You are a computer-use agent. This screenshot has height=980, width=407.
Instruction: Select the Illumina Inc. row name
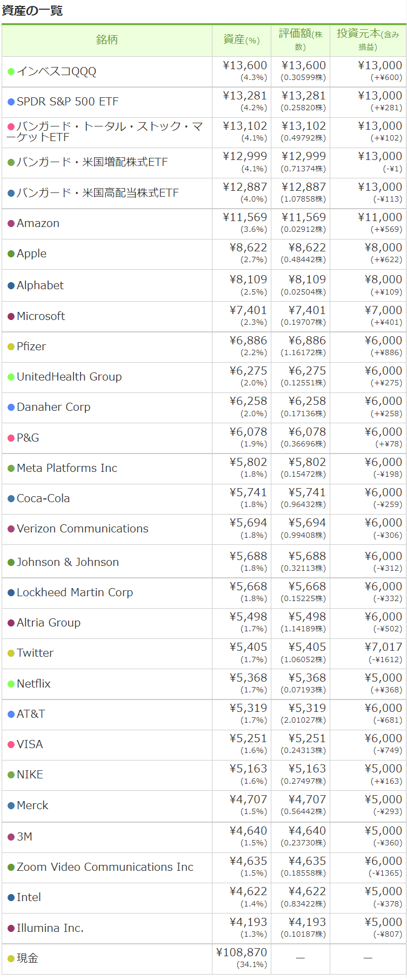click(x=50, y=928)
